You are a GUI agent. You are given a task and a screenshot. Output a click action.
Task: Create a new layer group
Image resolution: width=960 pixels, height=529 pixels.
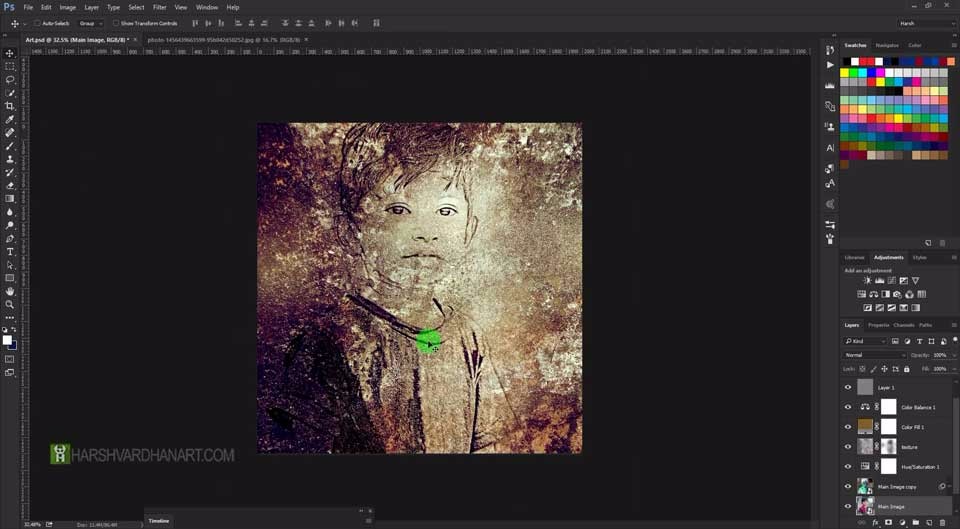(915, 523)
